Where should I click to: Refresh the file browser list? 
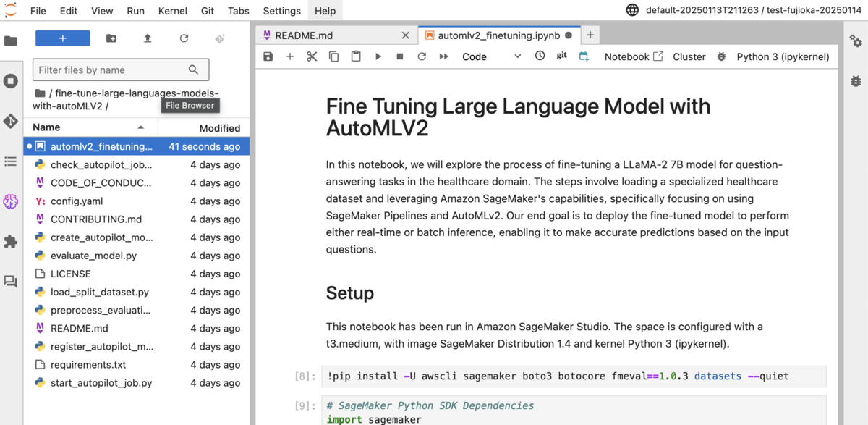click(x=184, y=38)
